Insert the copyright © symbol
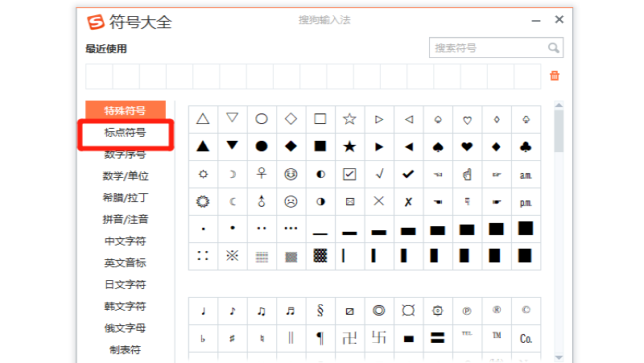644x363 pixels. tap(526, 311)
